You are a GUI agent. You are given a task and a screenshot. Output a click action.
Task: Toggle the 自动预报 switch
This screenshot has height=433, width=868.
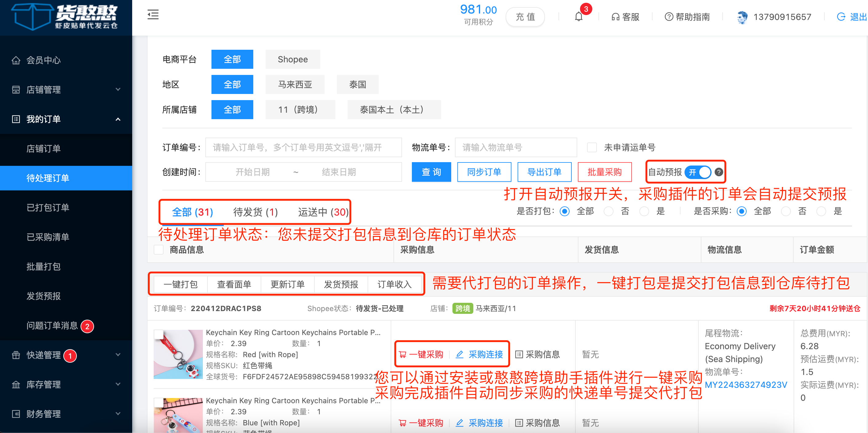point(698,172)
